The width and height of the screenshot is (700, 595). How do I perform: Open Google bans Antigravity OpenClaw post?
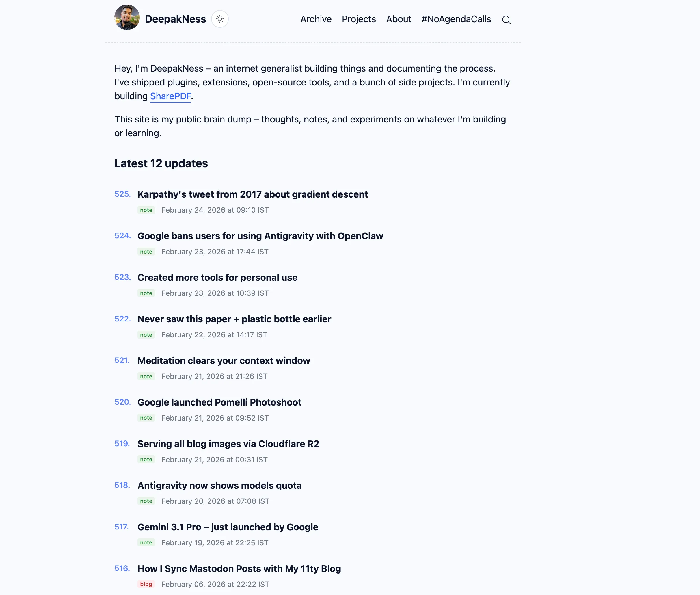click(260, 236)
